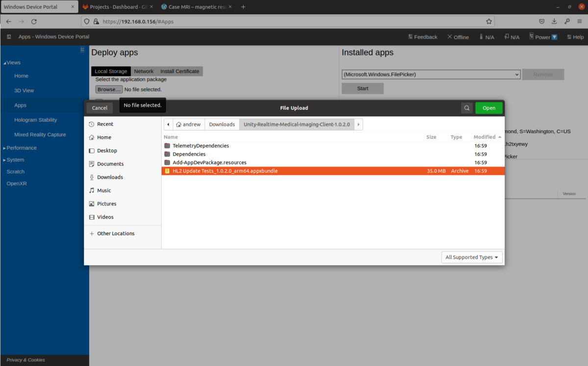588x366 pixels.
Task: Switch to the Install Certificate tab
Action: (x=179, y=72)
